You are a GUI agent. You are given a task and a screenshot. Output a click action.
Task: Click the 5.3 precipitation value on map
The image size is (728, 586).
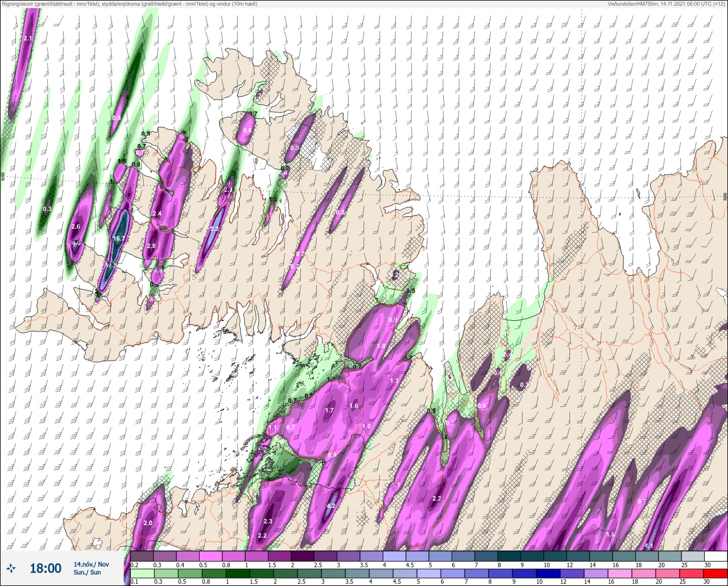(214, 229)
